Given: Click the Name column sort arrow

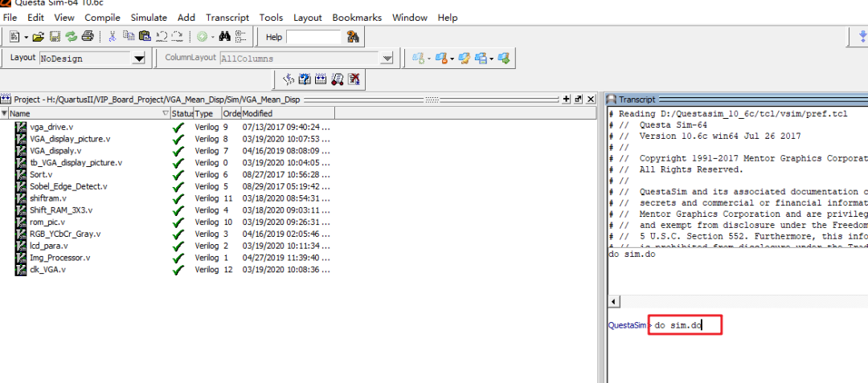Looking at the screenshot, I should [166, 113].
